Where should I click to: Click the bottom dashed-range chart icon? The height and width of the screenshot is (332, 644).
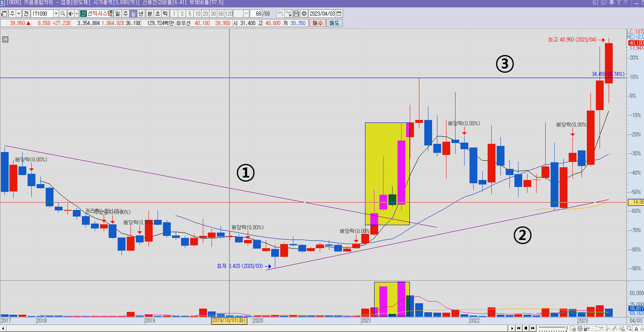point(594,328)
